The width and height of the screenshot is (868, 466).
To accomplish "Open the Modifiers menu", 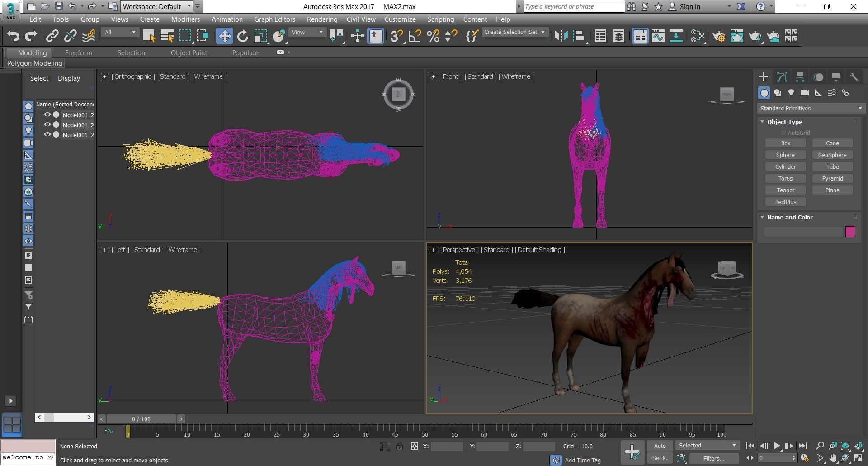I will 185,19.
